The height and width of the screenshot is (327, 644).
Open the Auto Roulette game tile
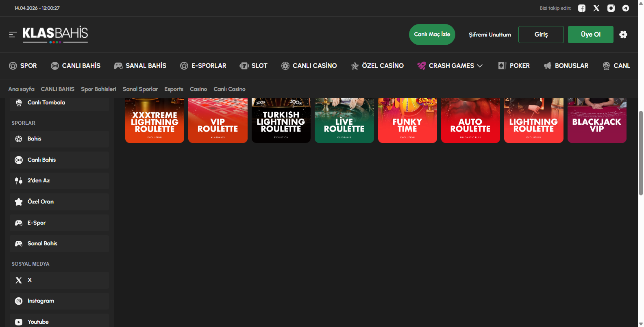pos(470,121)
